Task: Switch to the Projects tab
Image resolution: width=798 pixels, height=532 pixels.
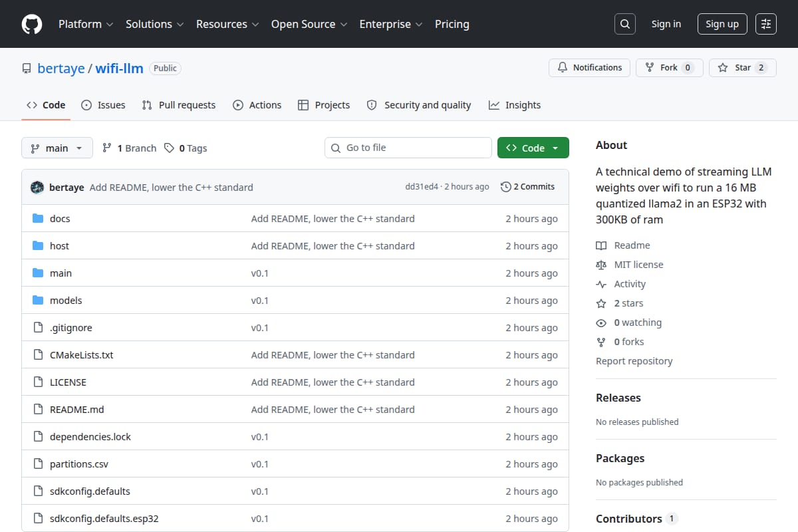Action: 324,105
